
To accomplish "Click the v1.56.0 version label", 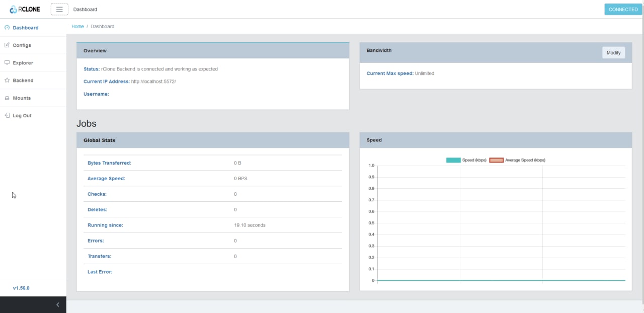I will [21, 288].
